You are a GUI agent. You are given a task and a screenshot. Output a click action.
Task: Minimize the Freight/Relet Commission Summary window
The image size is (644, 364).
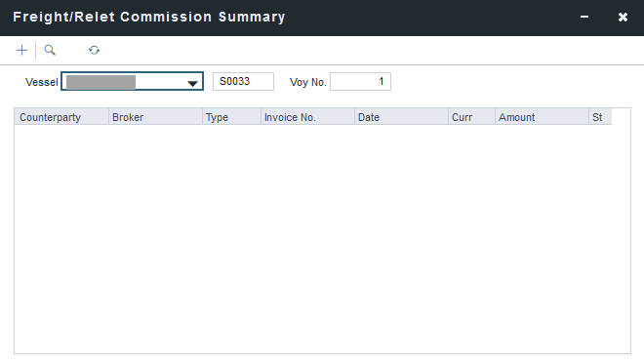coord(584,17)
